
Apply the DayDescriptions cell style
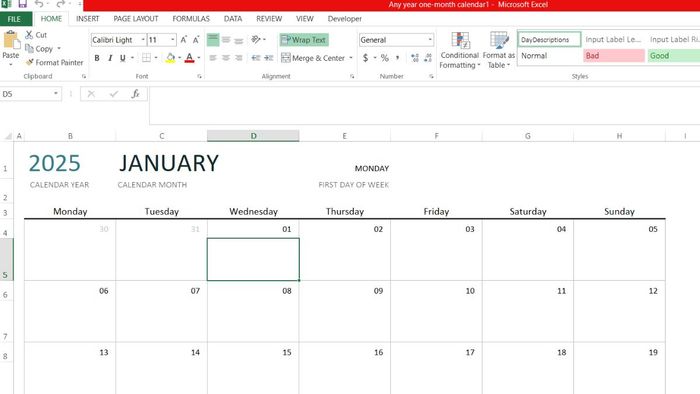tap(550, 39)
